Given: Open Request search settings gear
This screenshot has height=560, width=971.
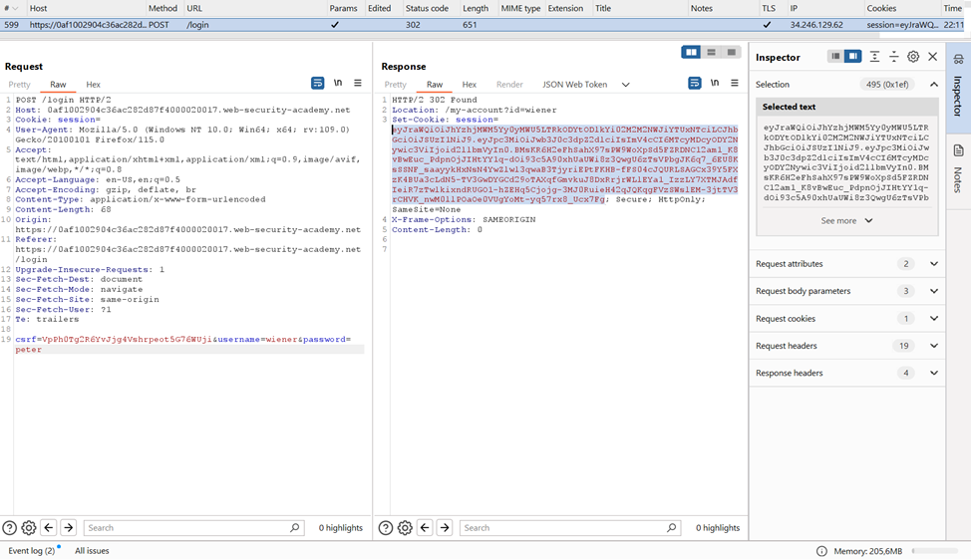Looking at the screenshot, I should (29, 528).
